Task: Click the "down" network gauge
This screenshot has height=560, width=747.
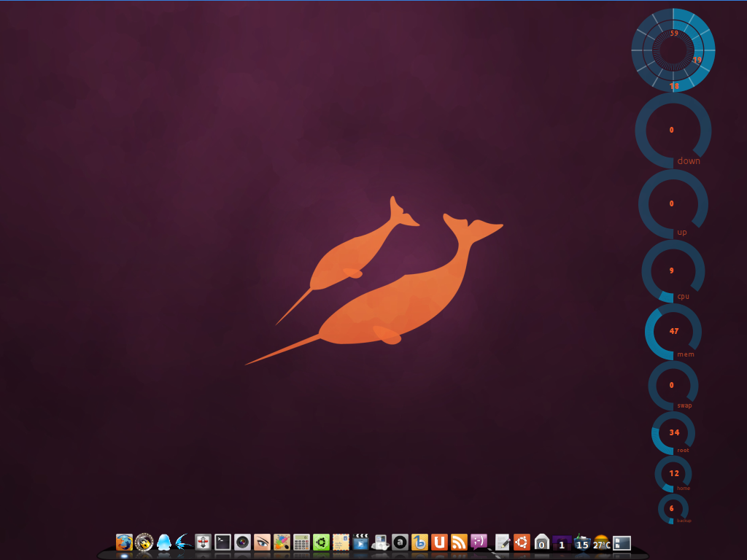Action: (x=673, y=131)
